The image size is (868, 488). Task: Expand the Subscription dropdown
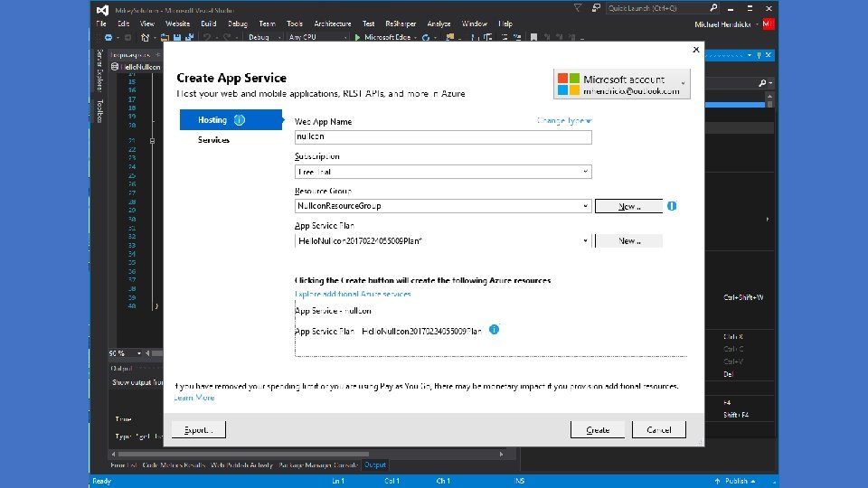[x=586, y=172]
